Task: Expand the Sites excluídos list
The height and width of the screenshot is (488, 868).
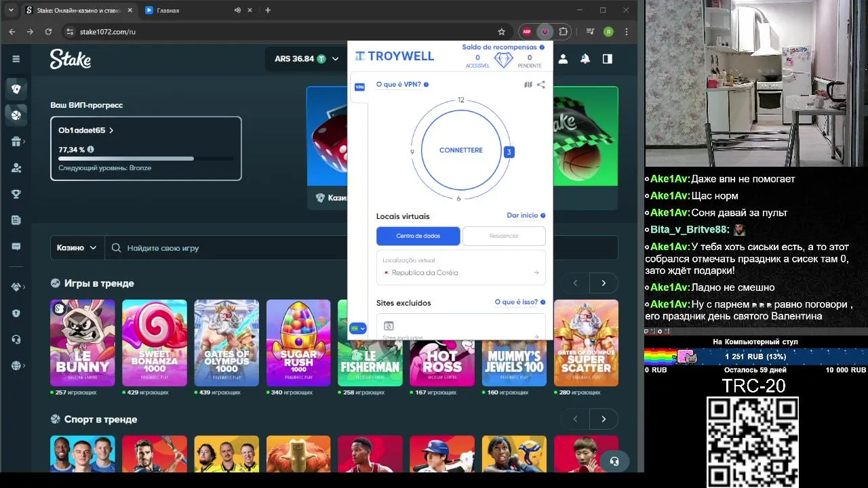Action: point(461,327)
